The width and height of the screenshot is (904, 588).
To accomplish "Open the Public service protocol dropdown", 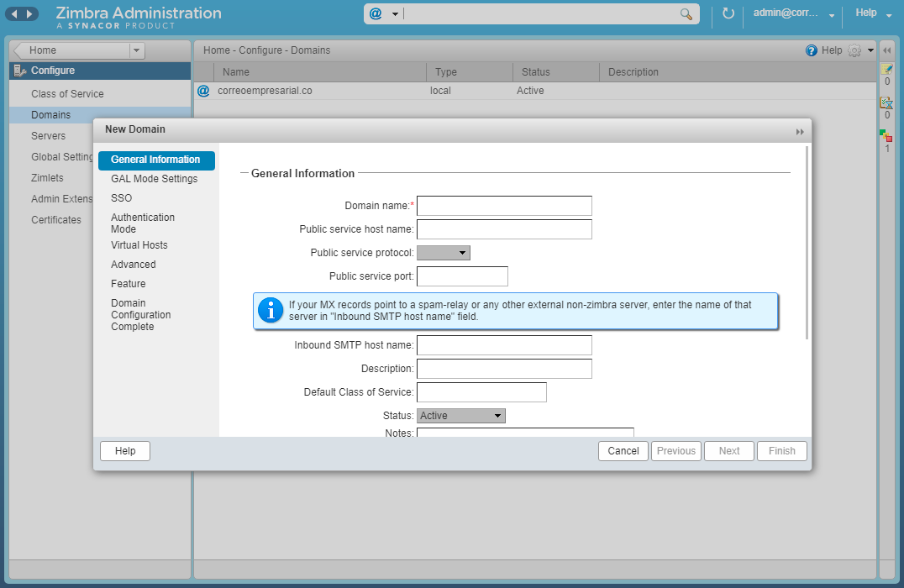I will [x=444, y=253].
